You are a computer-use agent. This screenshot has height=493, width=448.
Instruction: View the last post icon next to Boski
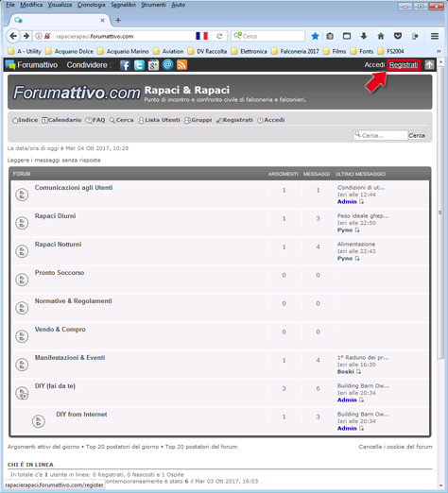click(x=358, y=372)
